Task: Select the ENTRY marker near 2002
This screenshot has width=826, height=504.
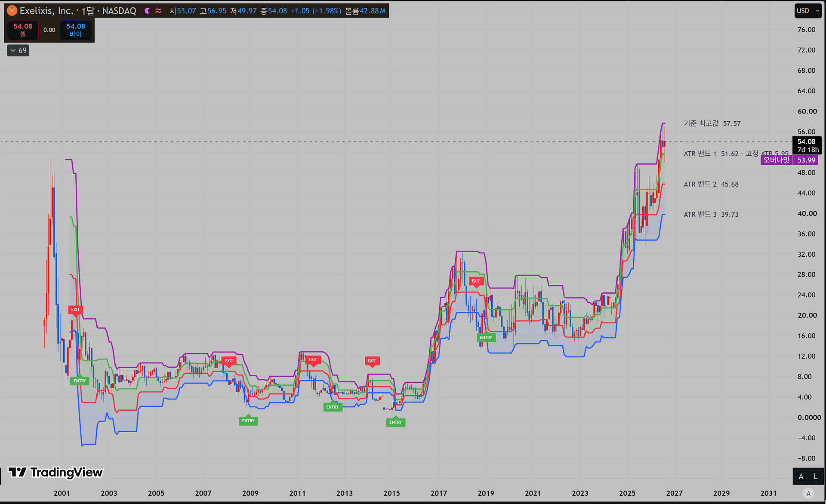Action: (x=80, y=380)
